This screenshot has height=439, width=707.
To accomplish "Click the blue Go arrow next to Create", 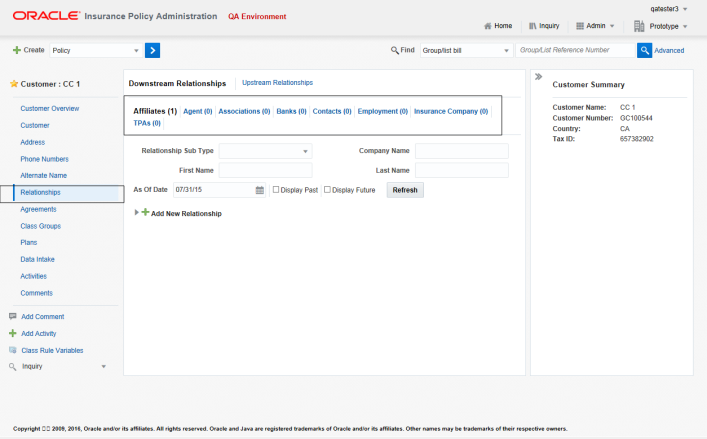I will [152, 50].
